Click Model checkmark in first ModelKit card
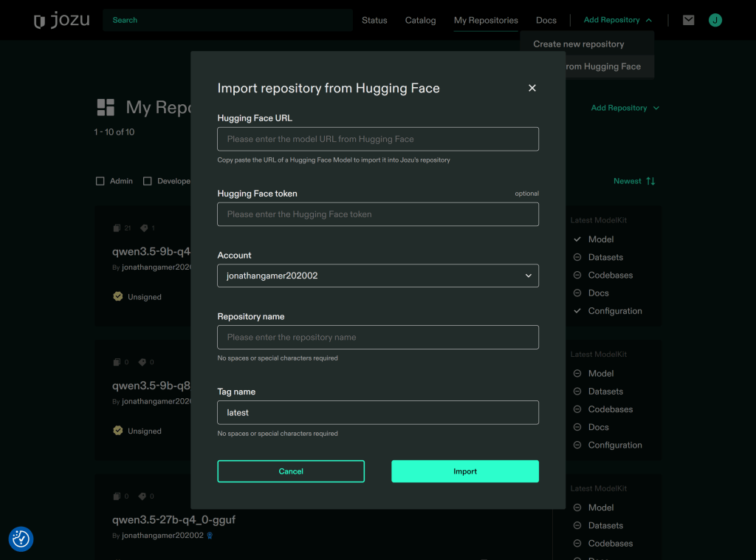 tap(577, 239)
